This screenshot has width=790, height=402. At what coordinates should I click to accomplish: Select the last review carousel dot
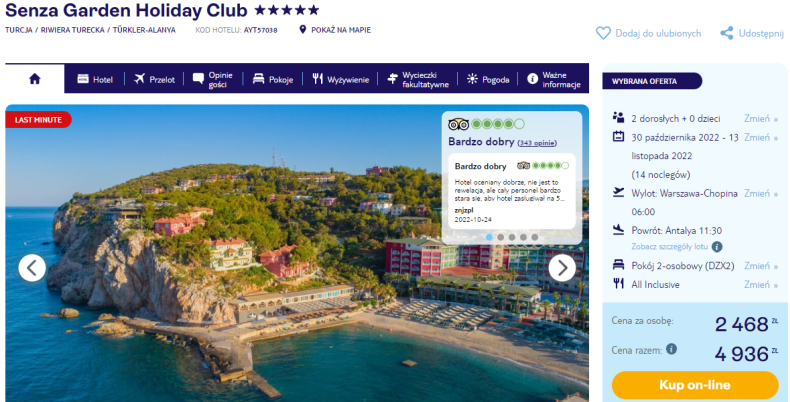tap(535, 237)
